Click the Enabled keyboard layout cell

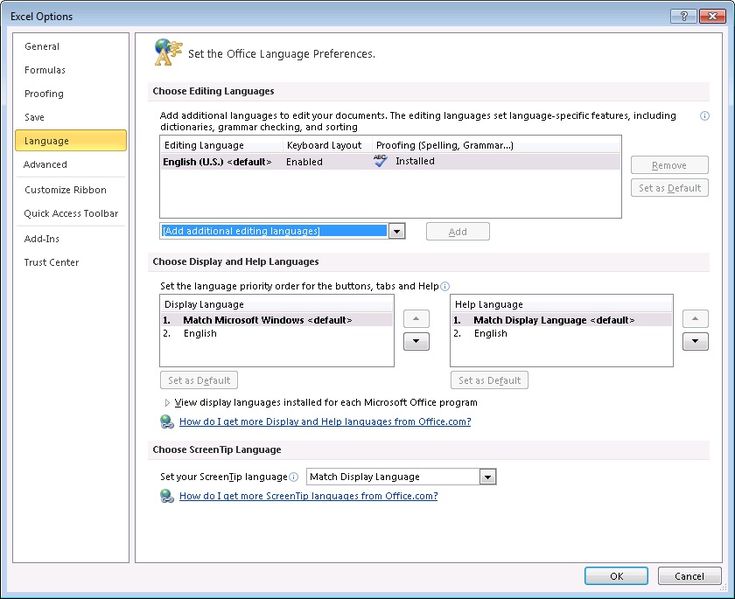304,162
